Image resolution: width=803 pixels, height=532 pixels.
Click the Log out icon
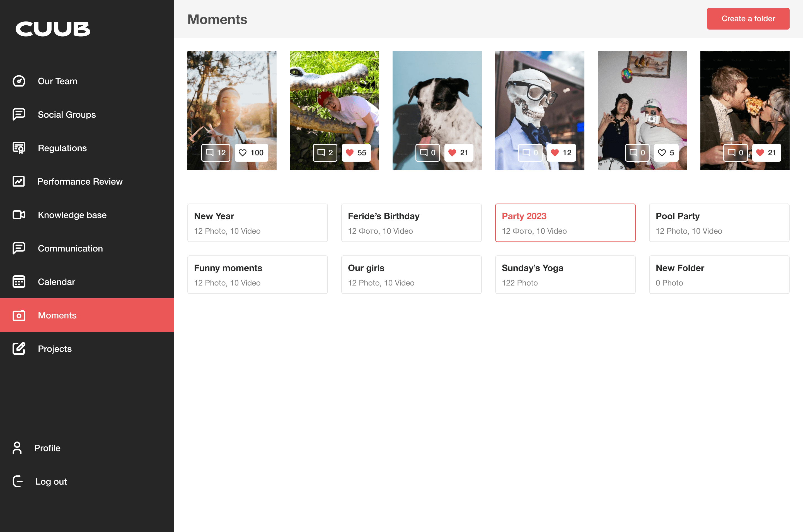pos(18,482)
